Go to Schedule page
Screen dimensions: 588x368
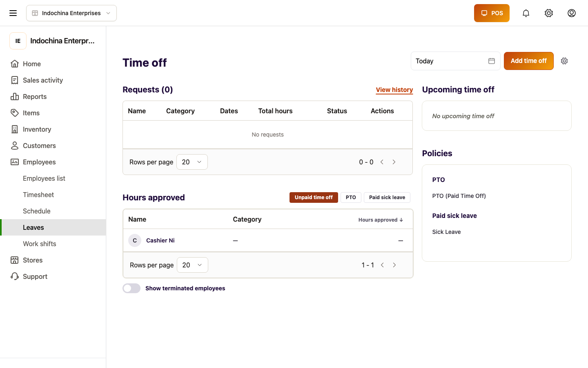53,211
